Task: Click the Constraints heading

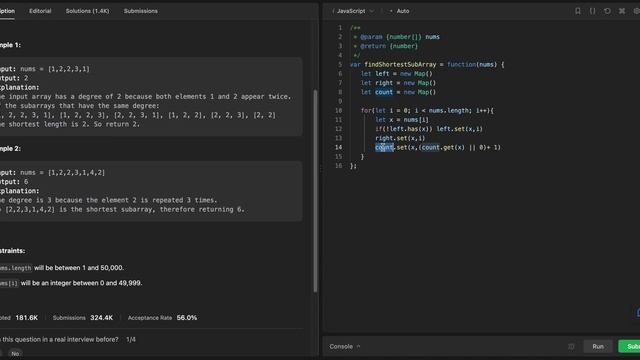Action: click(12, 251)
